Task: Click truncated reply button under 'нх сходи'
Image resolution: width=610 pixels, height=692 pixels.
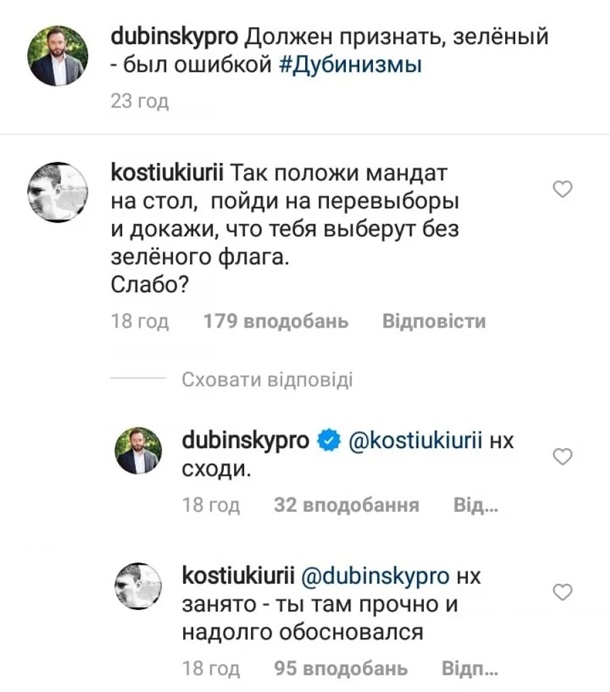Action: pos(476,505)
